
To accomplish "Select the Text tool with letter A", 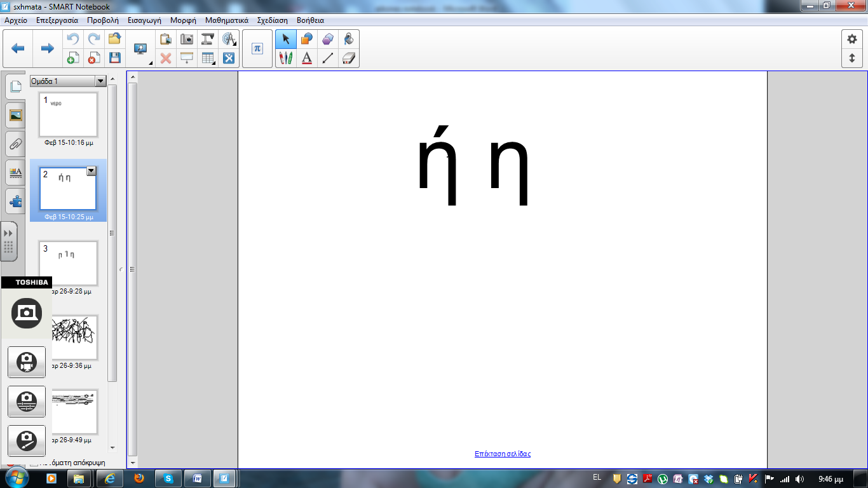I will point(307,58).
